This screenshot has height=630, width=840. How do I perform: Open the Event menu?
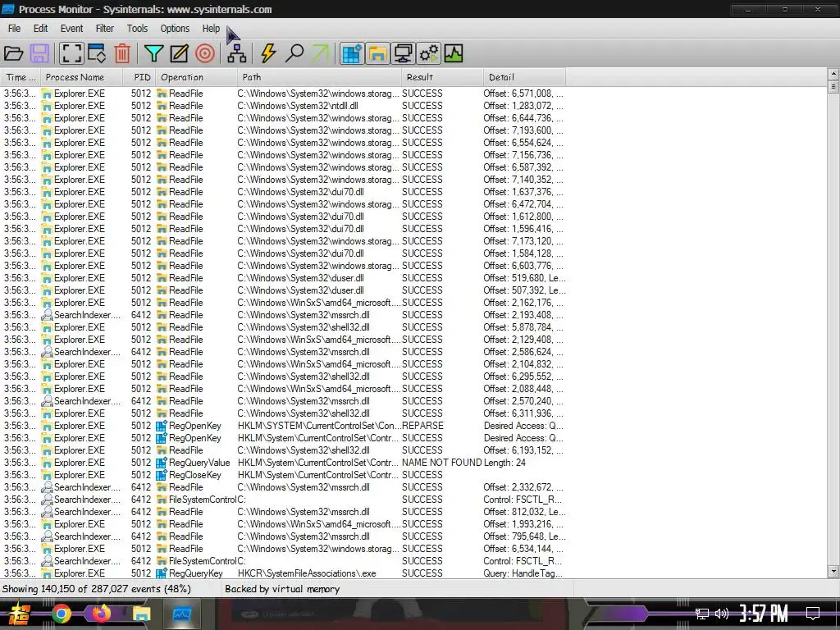point(72,29)
